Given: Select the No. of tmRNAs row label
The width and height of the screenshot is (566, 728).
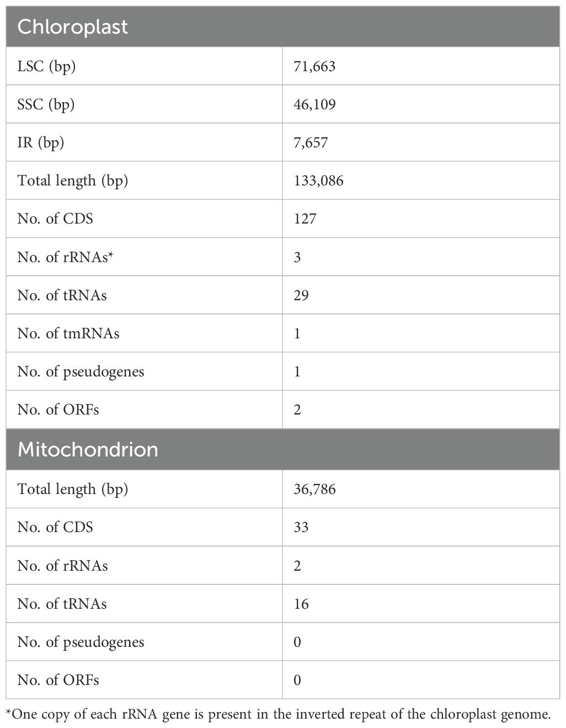Looking at the screenshot, I should pyautogui.click(x=68, y=333).
